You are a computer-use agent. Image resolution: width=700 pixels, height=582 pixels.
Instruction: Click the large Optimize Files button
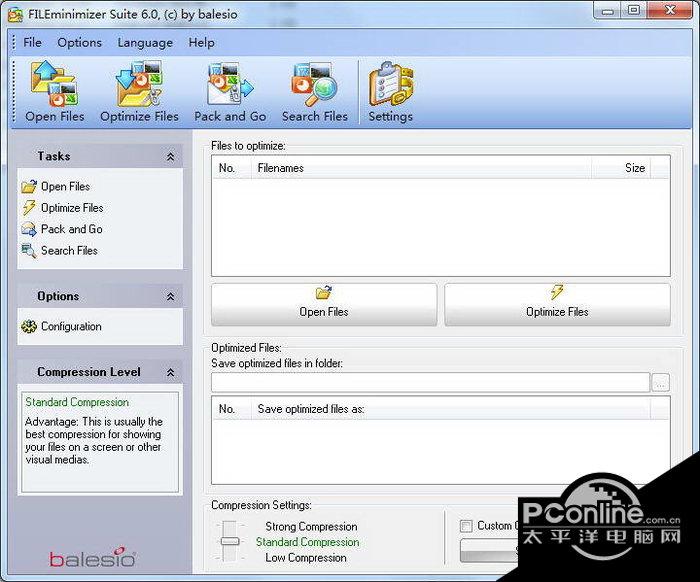(557, 304)
